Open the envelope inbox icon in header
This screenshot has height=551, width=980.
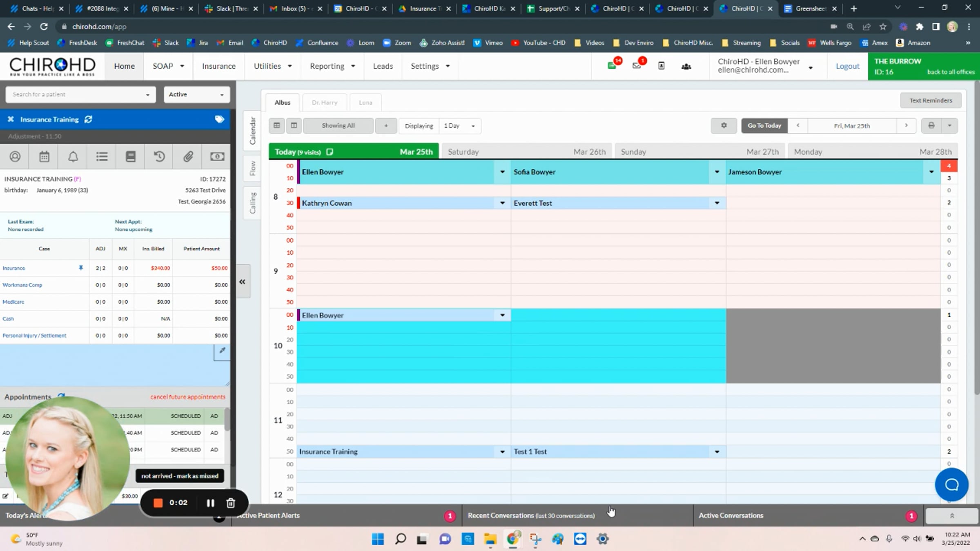point(636,66)
